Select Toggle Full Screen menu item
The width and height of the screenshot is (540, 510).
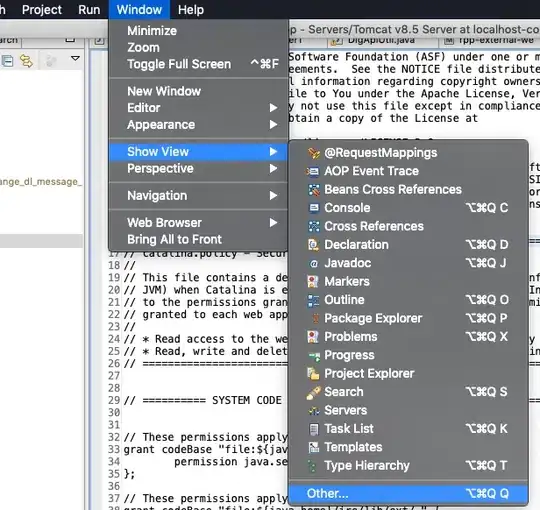(198, 64)
